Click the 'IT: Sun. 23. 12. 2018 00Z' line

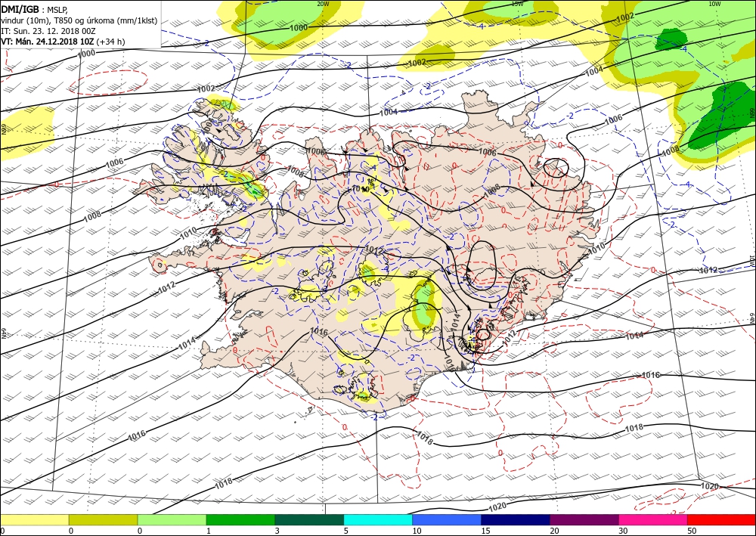(48, 31)
